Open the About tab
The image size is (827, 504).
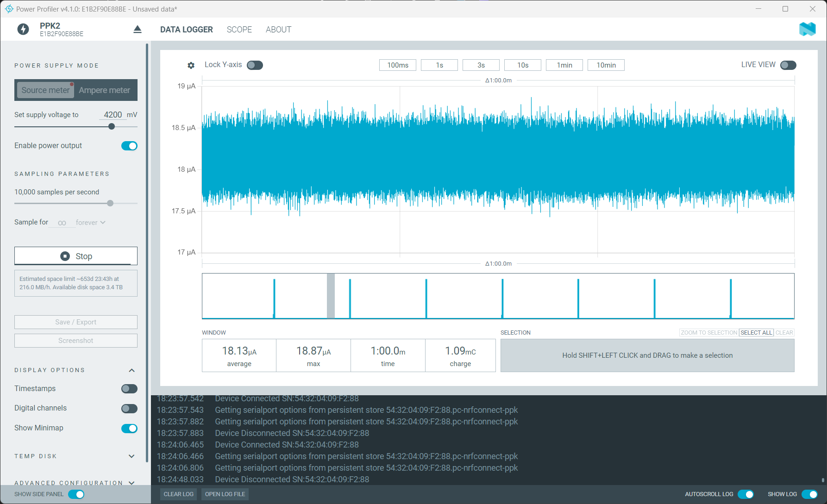coord(278,30)
